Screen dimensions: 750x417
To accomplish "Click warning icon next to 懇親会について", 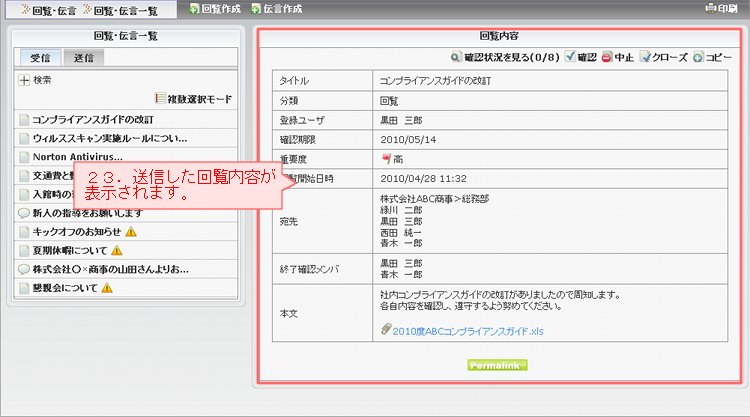I will click(107, 288).
